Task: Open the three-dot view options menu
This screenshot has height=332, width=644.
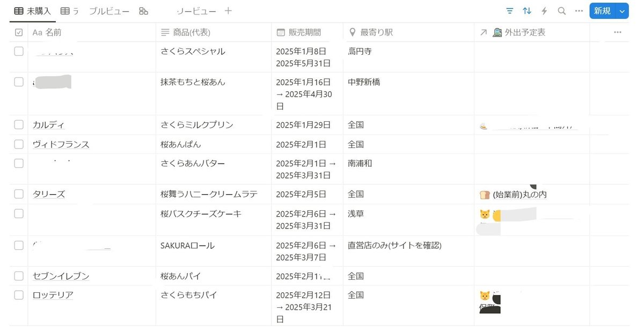Action: coord(579,11)
